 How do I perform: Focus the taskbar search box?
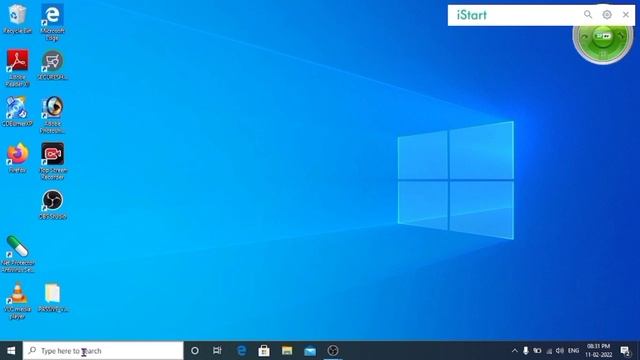tap(103, 351)
